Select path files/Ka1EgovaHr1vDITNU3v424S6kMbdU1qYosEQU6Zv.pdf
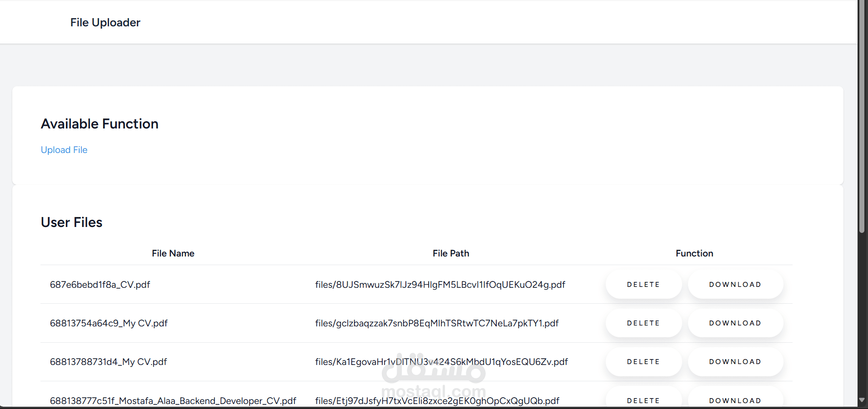The height and width of the screenshot is (409, 868). pos(441,362)
